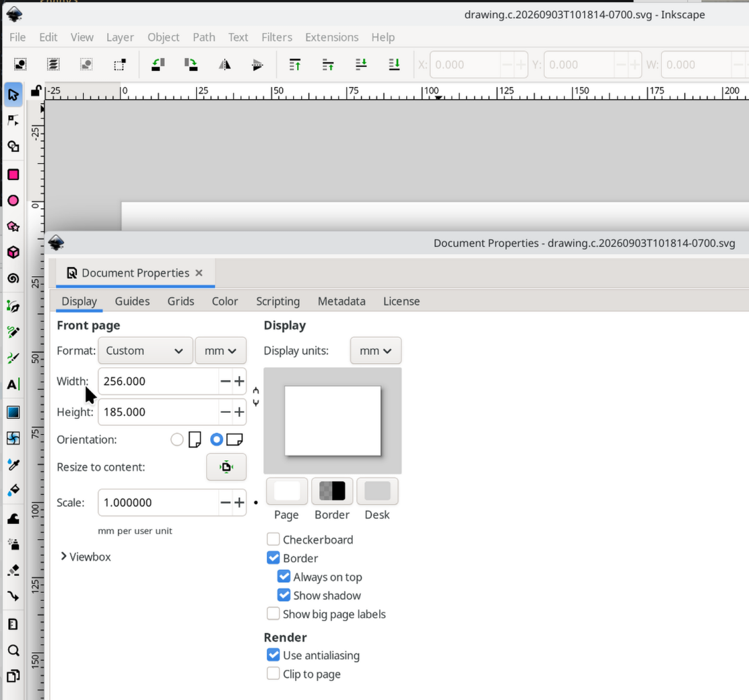Click Select All in All Layers icon
Screen dimensions: 749x700
coord(53,65)
